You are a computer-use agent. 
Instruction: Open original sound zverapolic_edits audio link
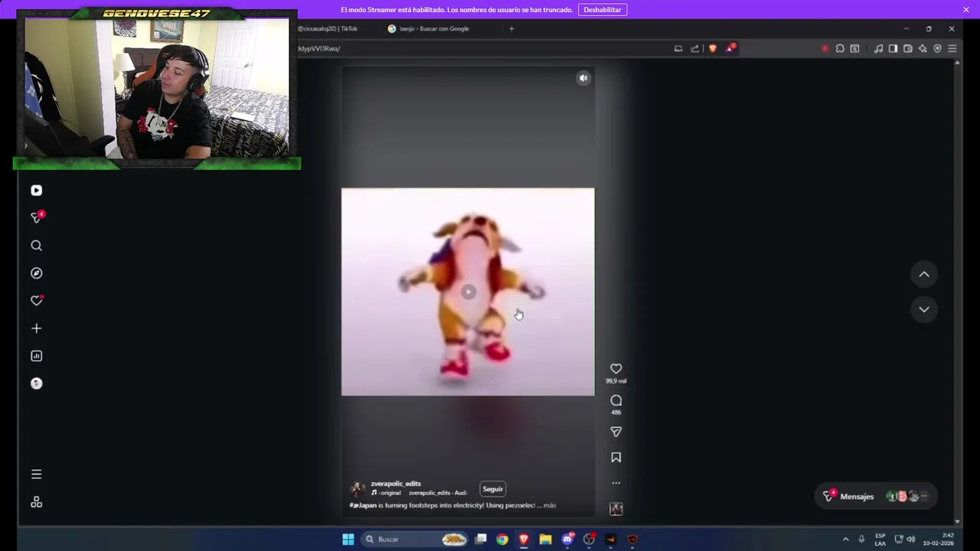420,493
